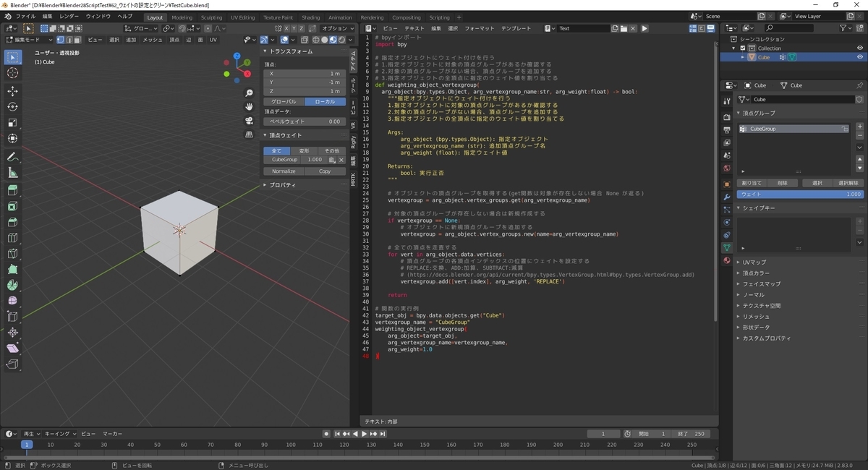Adjust the ウェイト weight slider

800,194
